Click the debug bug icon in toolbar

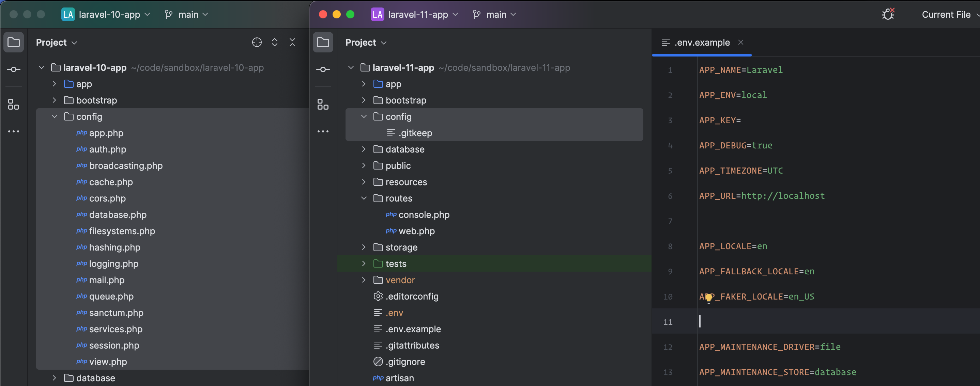click(888, 14)
